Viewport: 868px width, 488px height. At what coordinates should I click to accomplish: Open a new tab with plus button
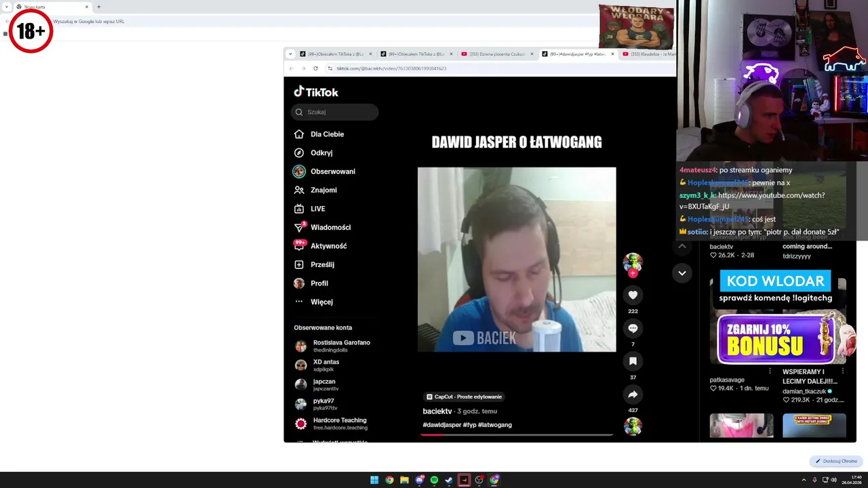(x=99, y=7)
